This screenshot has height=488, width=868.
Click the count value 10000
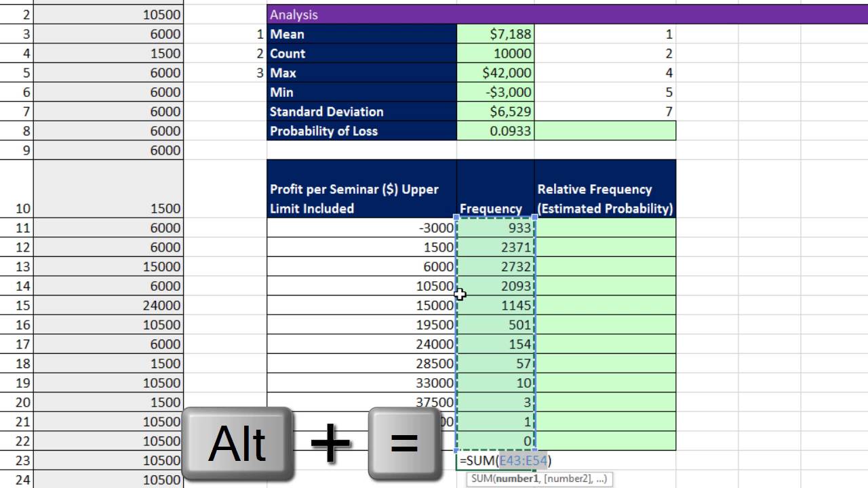pyautogui.click(x=496, y=54)
